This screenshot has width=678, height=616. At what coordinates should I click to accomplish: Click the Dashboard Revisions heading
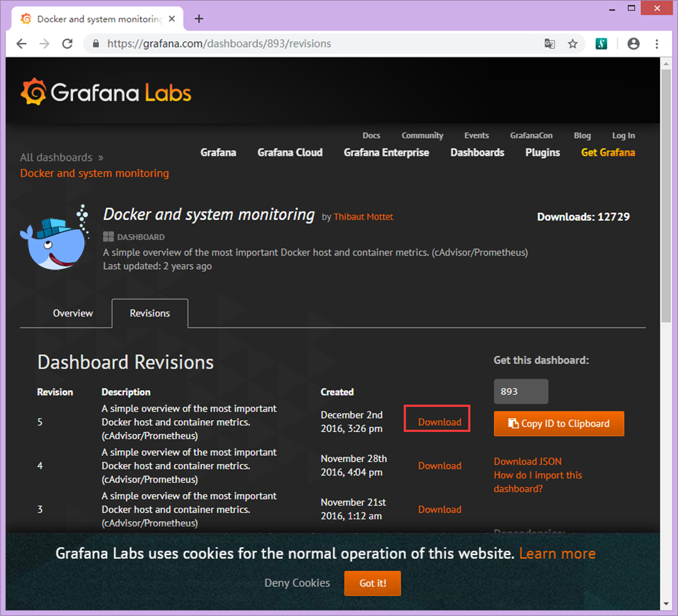(x=126, y=362)
